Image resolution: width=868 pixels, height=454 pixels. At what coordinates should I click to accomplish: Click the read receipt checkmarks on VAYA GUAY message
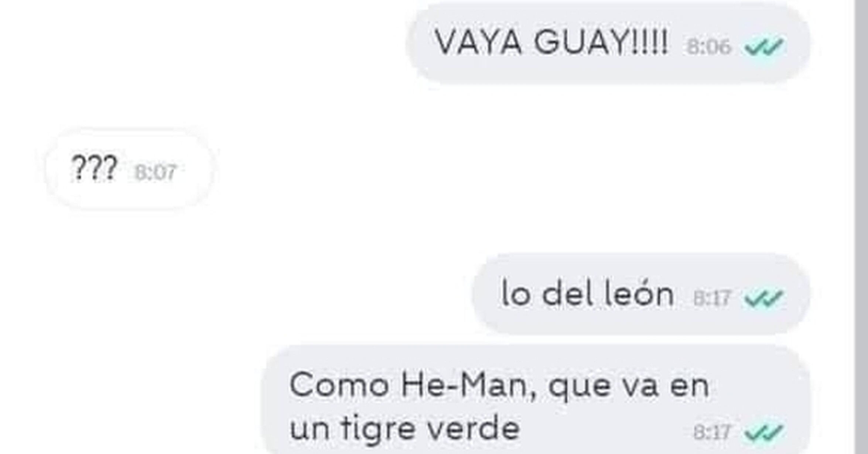click(764, 47)
